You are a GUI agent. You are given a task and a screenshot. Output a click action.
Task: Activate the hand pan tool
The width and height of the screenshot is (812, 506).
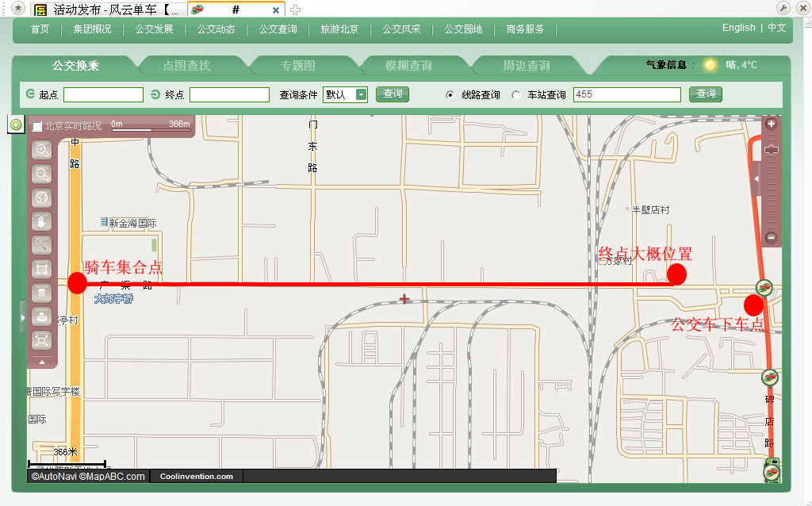point(43,220)
